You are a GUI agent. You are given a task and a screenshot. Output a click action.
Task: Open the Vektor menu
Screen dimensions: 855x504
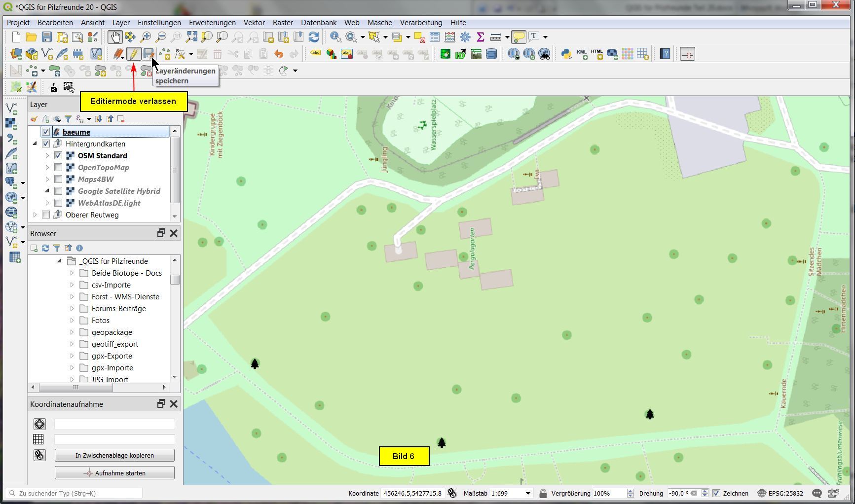pyautogui.click(x=254, y=23)
